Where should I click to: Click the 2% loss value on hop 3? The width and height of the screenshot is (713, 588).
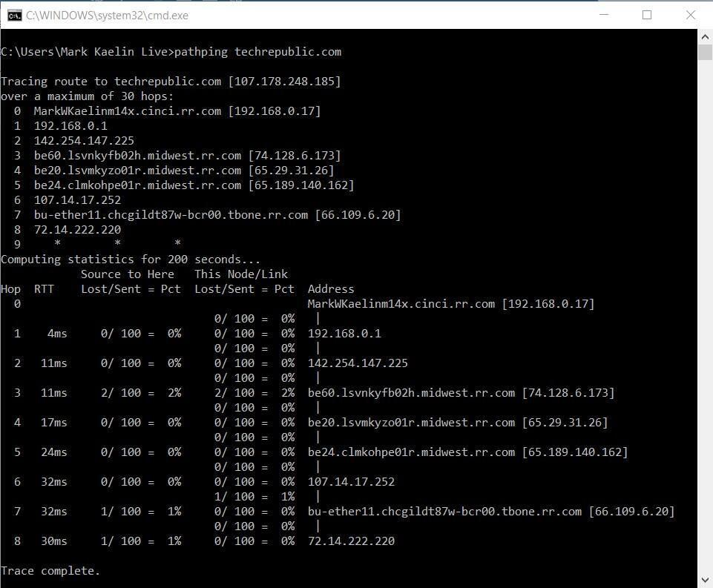(176, 392)
